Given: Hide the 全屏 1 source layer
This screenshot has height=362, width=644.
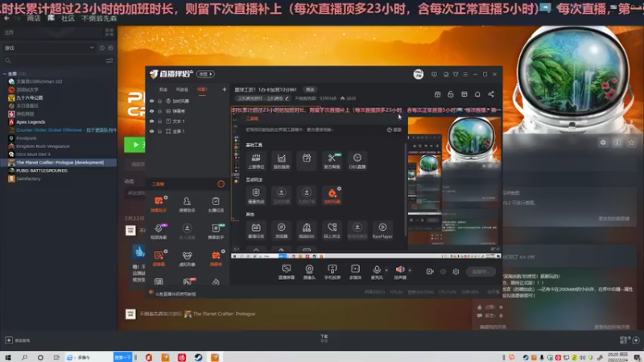Looking at the screenshot, I should click(x=151, y=131).
